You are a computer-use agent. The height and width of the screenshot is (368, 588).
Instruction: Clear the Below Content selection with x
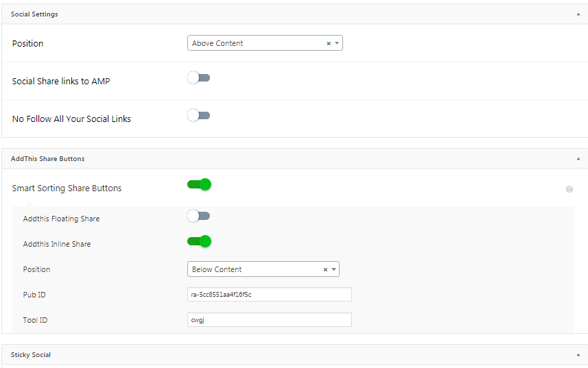(x=325, y=269)
